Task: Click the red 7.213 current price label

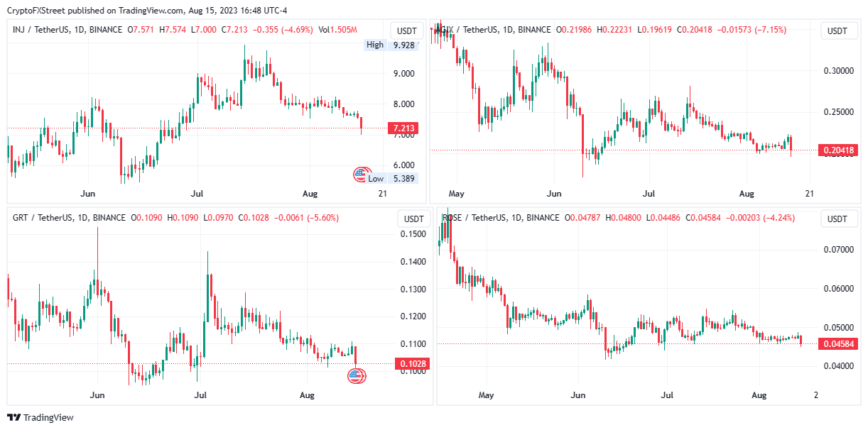Action: coord(401,128)
